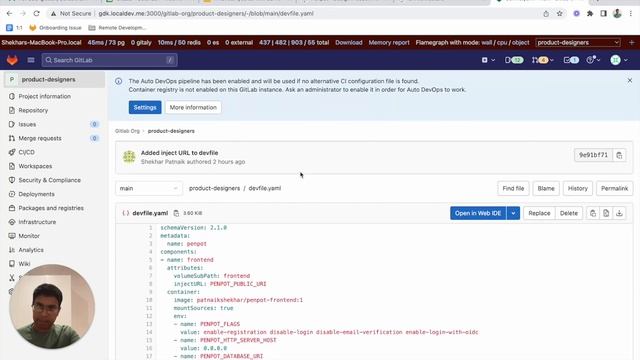Open CI/CD in sidebar

(27, 152)
